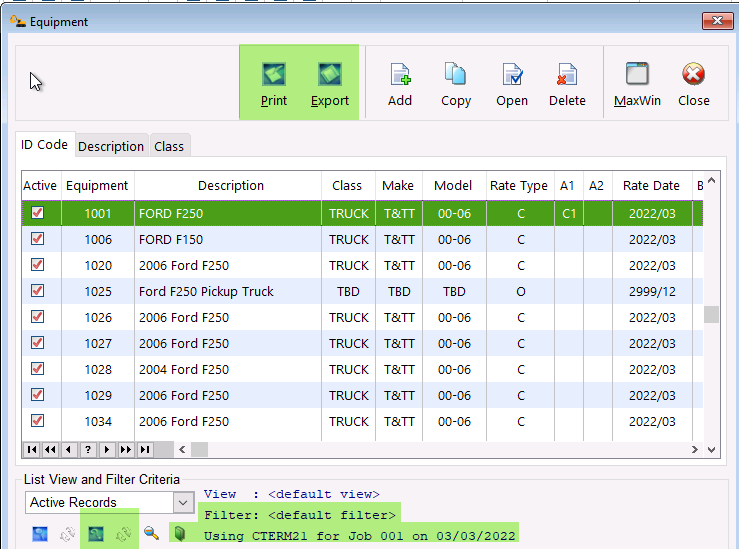Image resolution: width=739 pixels, height=549 pixels.
Task: Click the 'O' rate type cell of 1025
Action: click(521, 292)
